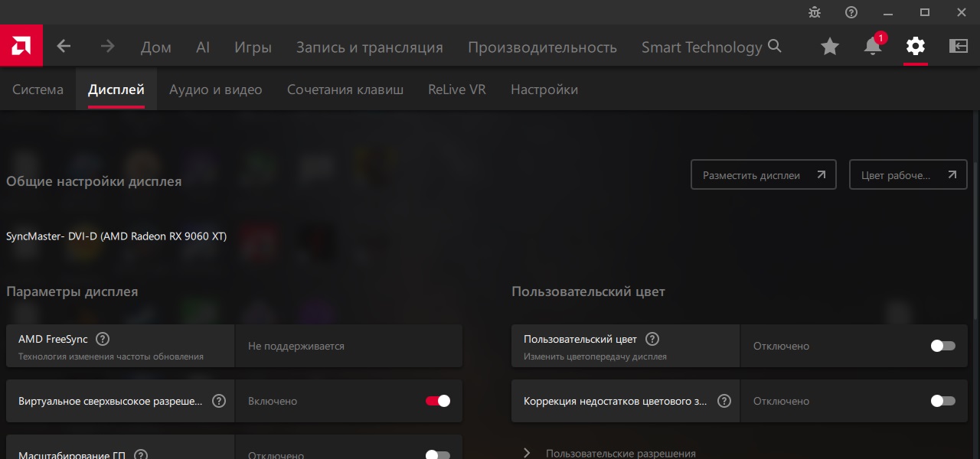980x459 pixels.
Task: Enable Пользовательский цвет toggle
Action: tap(943, 346)
